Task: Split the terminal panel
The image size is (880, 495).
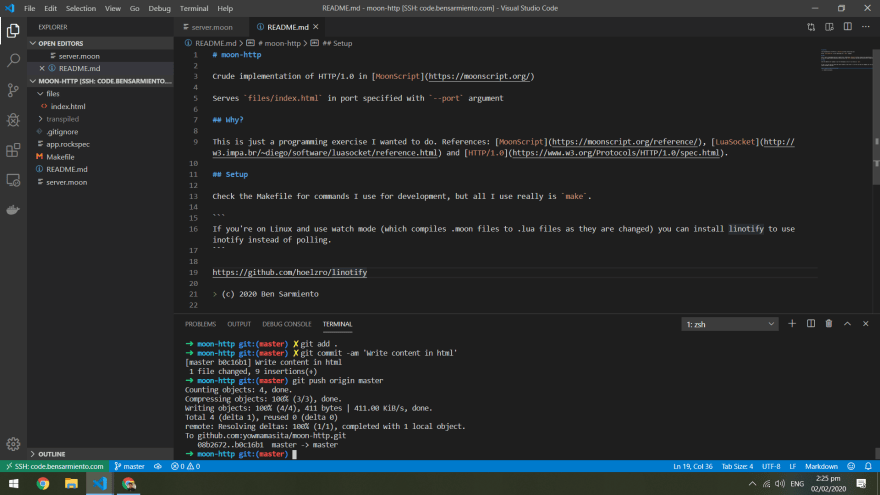Action: 811,324
